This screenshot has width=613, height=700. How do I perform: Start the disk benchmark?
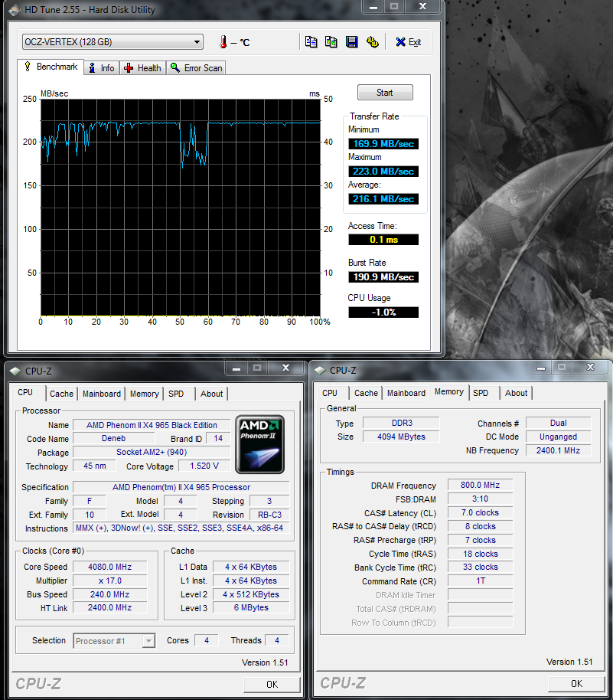click(x=385, y=93)
